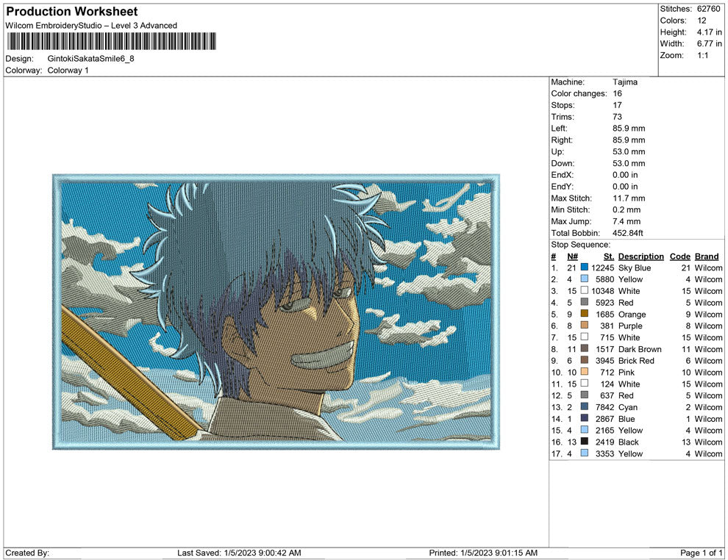
Task: Click the 'N#' column header
Action: [x=572, y=256]
